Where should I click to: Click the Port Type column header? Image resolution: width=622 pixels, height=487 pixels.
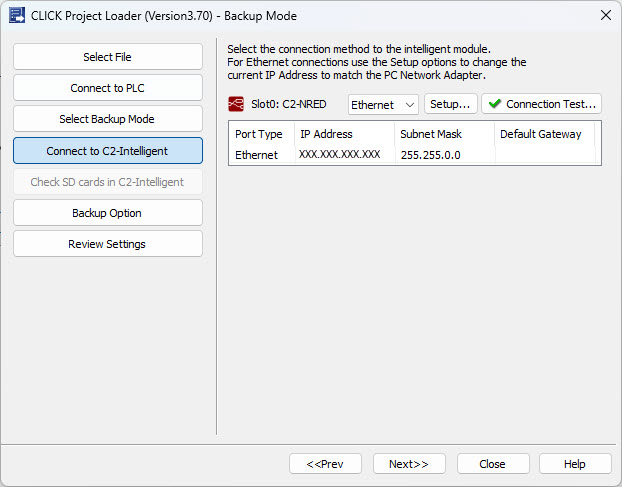point(261,134)
